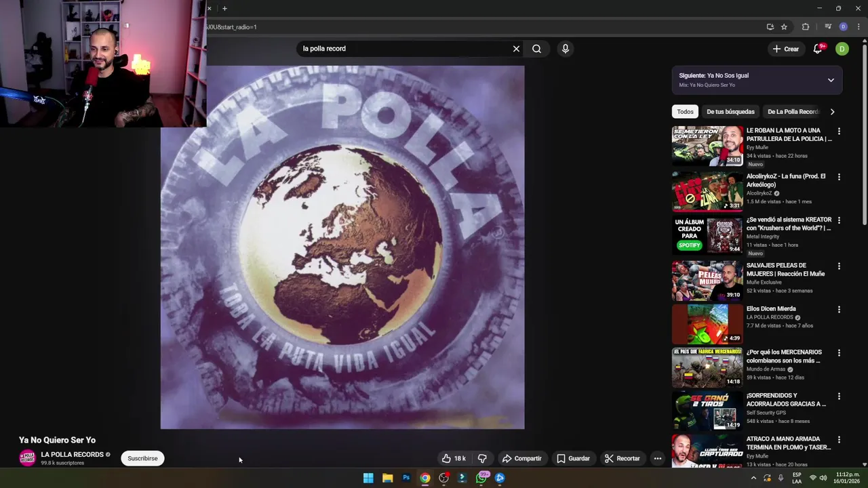Open the three-dot more actions under video

pos(657,458)
